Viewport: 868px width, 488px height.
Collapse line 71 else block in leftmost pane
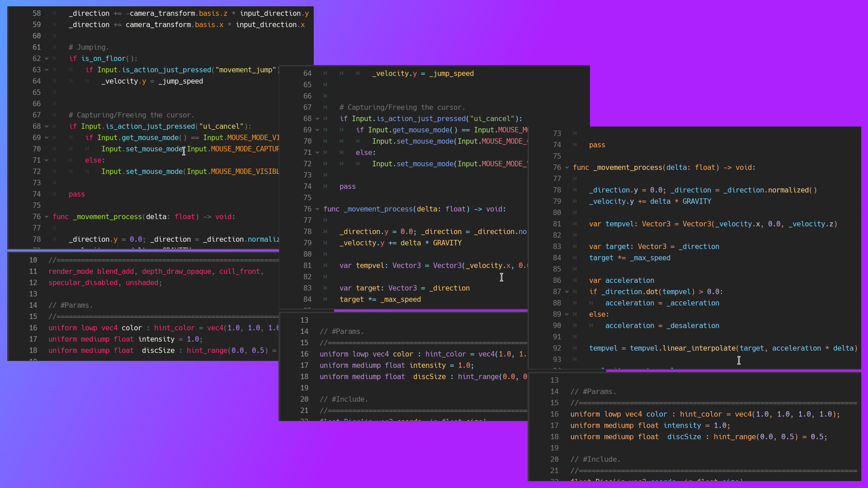tap(47, 160)
